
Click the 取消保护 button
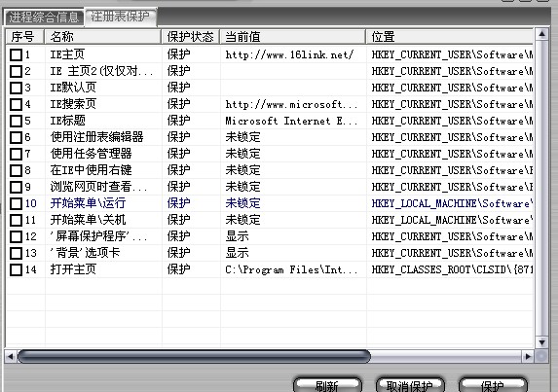tap(410, 385)
